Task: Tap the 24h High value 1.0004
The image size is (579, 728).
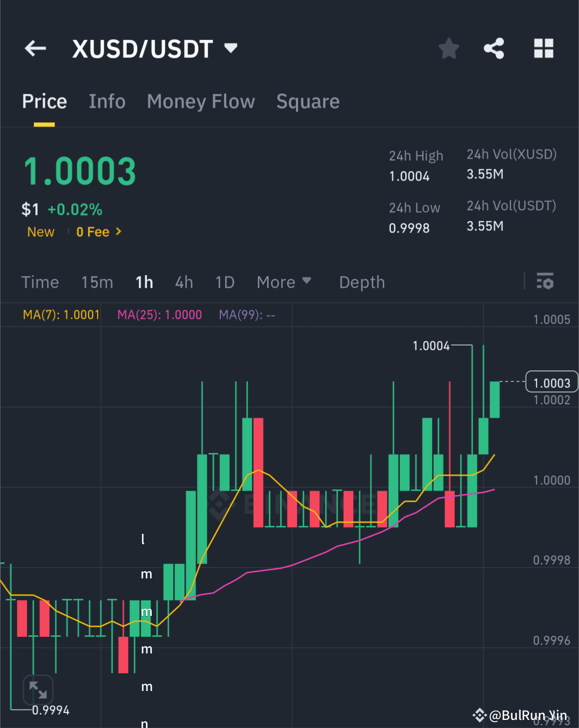Action: [409, 176]
